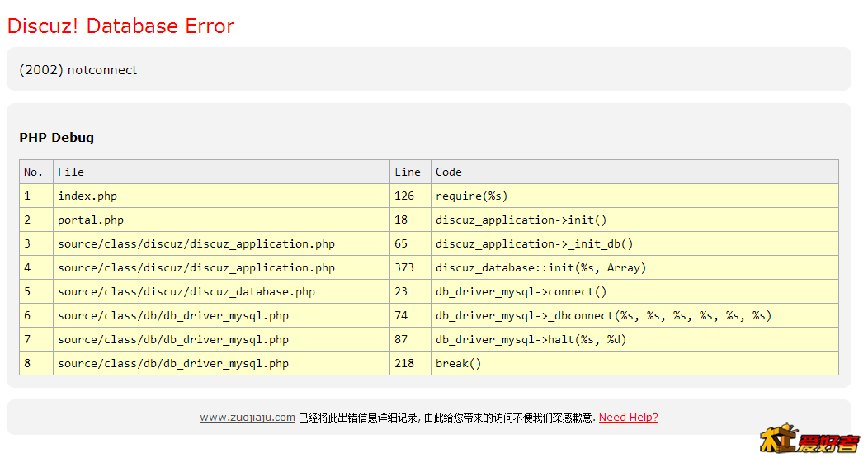Viewport: 868px width, 458px height.
Task: Click line number 18
Action: point(401,220)
